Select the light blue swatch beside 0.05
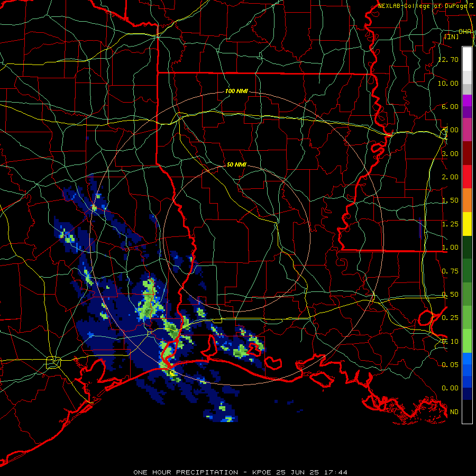The height and width of the screenshot is (476, 476). coord(467,359)
